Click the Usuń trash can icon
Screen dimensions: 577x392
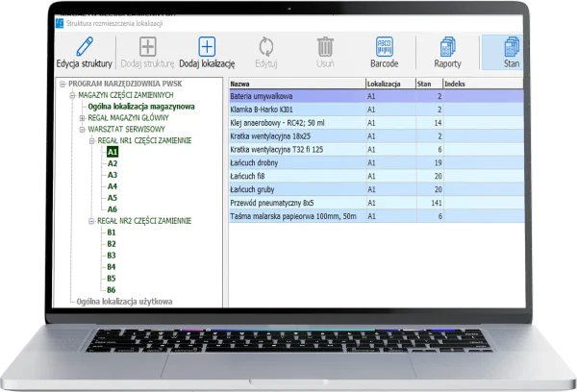[325, 47]
